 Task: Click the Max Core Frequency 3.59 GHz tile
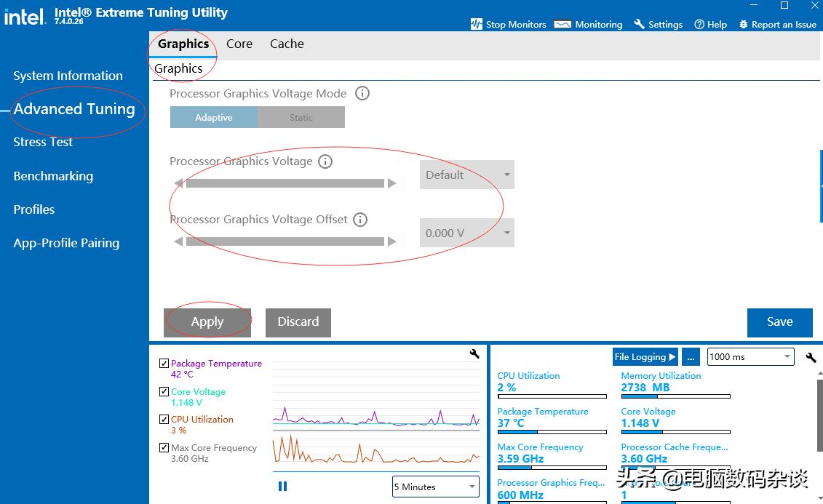(x=552, y=456)
